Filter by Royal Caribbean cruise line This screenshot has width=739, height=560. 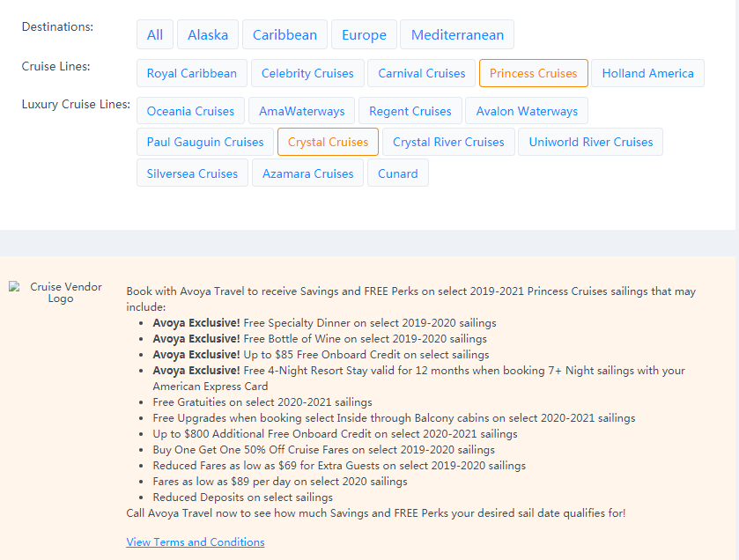192,73
